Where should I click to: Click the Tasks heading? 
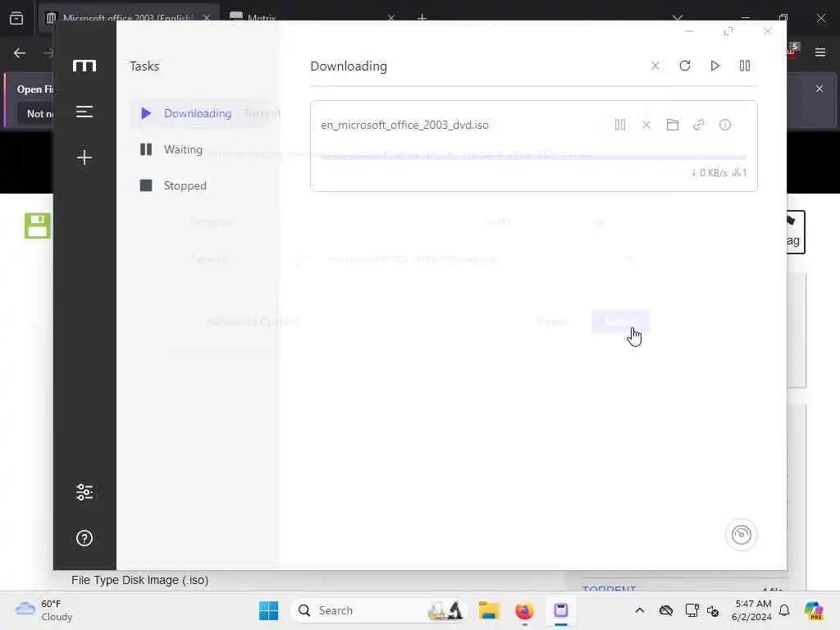(x=144, y=66)
